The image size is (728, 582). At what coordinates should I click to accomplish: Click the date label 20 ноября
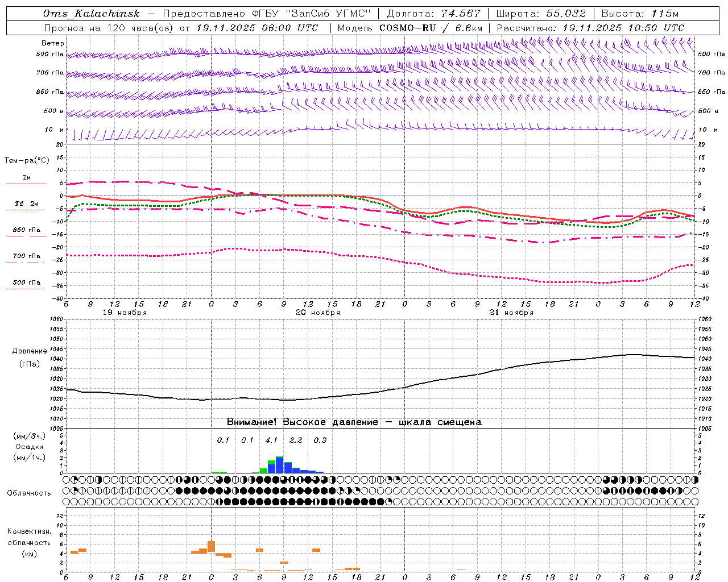point(318,313)
